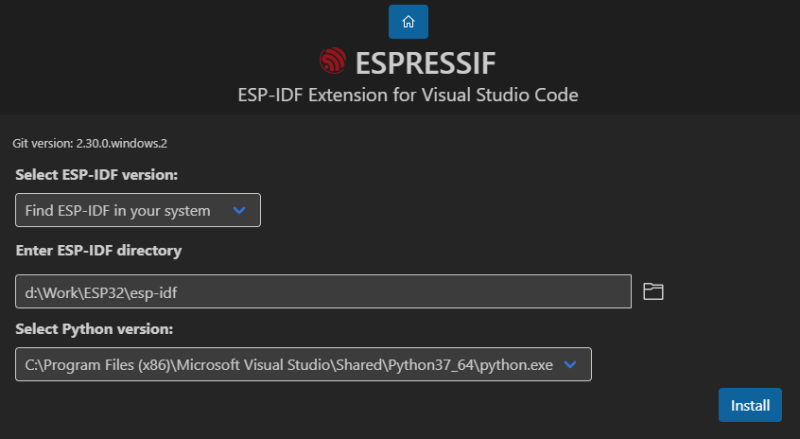Click the Select Python version label
800x439 pixels.
94,329
